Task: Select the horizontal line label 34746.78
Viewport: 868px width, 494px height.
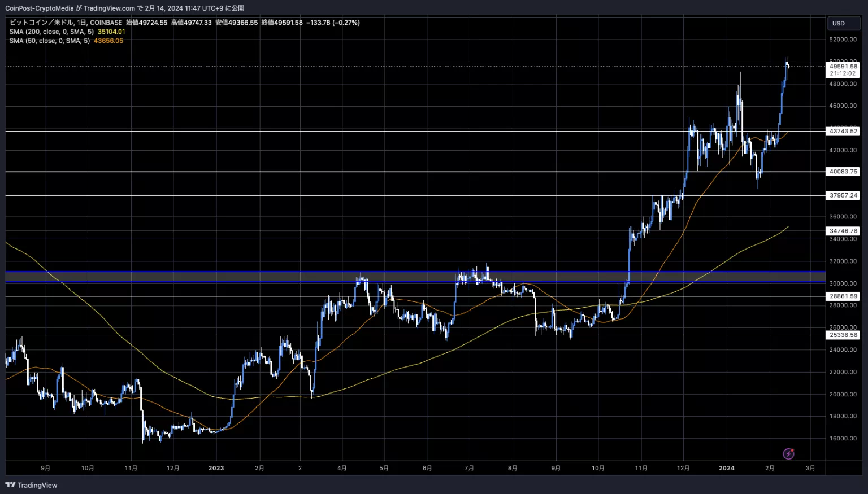Action: click(x=844, y=231)
